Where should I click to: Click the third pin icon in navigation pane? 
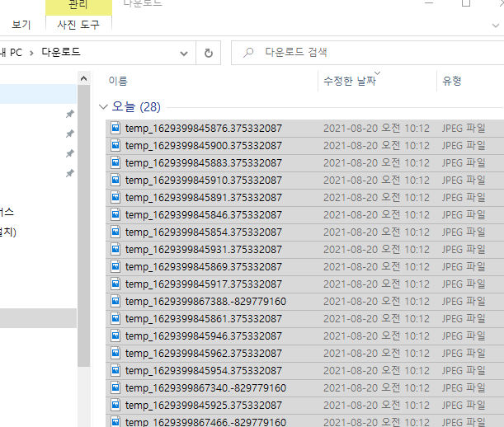[70, 153]
